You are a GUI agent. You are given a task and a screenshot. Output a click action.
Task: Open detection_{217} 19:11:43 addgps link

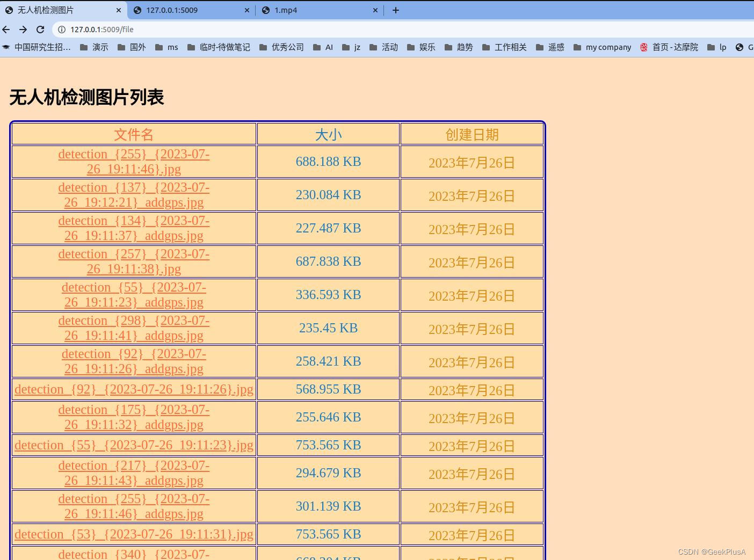coord(134,473)
